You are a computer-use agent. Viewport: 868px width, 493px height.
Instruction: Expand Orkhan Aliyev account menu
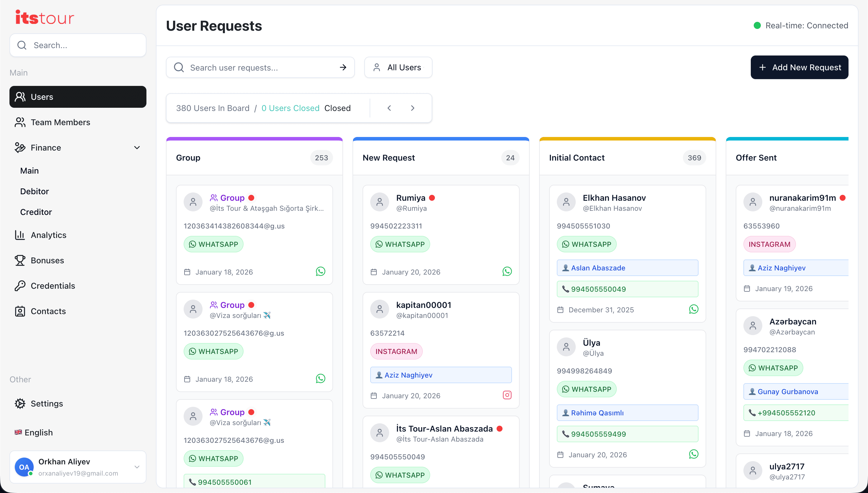pos(137,467)
